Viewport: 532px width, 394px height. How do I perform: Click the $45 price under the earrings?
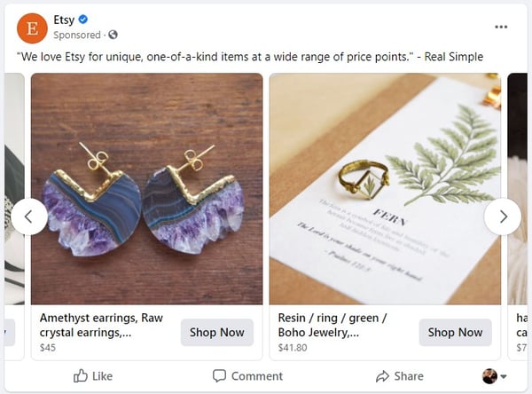[48, 348]
